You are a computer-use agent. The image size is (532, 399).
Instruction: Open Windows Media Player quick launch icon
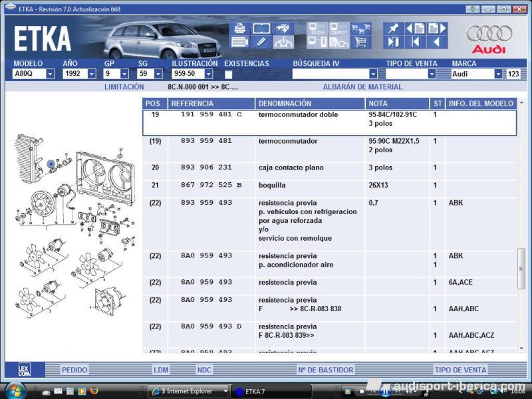(82, 391)
